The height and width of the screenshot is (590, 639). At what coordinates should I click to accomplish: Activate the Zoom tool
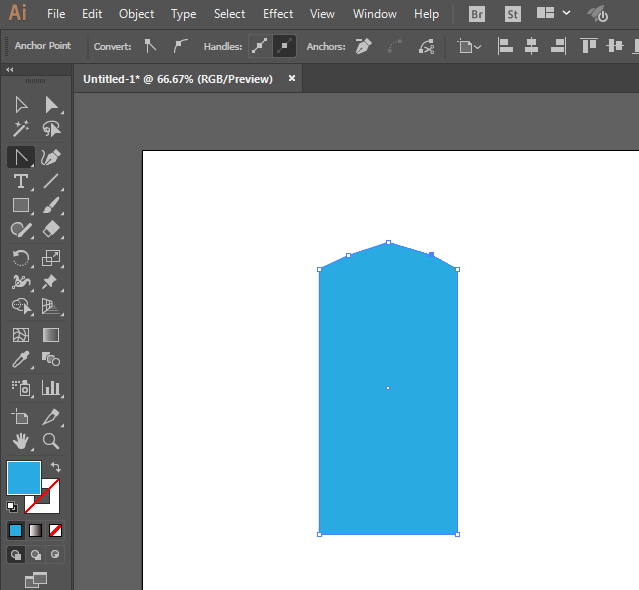point(51,440)
